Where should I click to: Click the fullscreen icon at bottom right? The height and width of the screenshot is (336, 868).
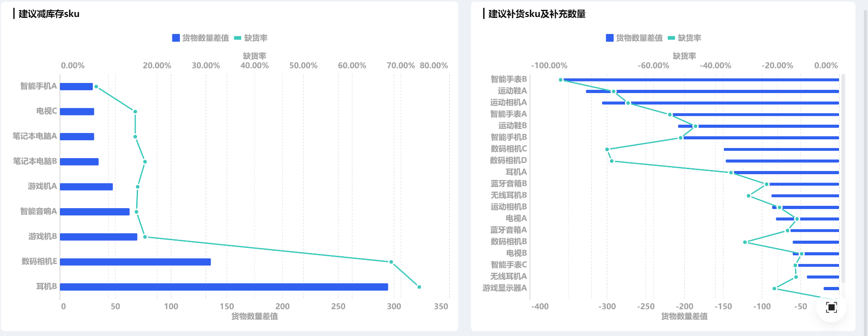[831, 307]
